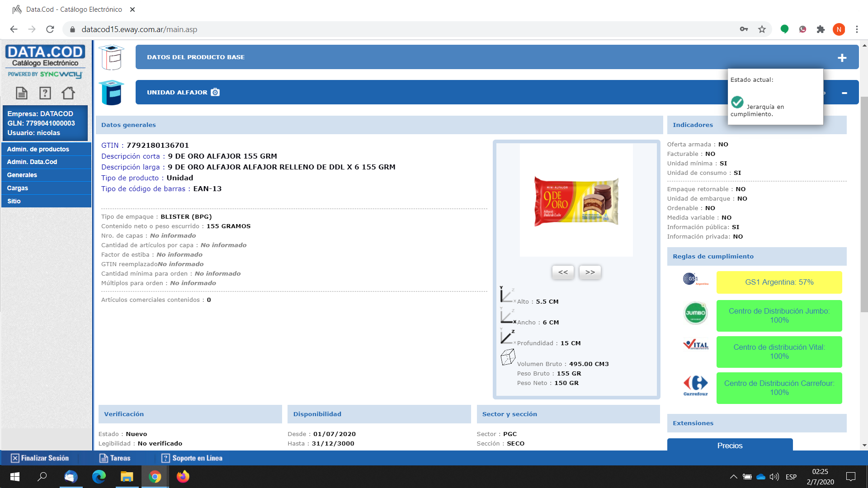Open Microsoft Edge from the taskbar

[x=99, y=477]
